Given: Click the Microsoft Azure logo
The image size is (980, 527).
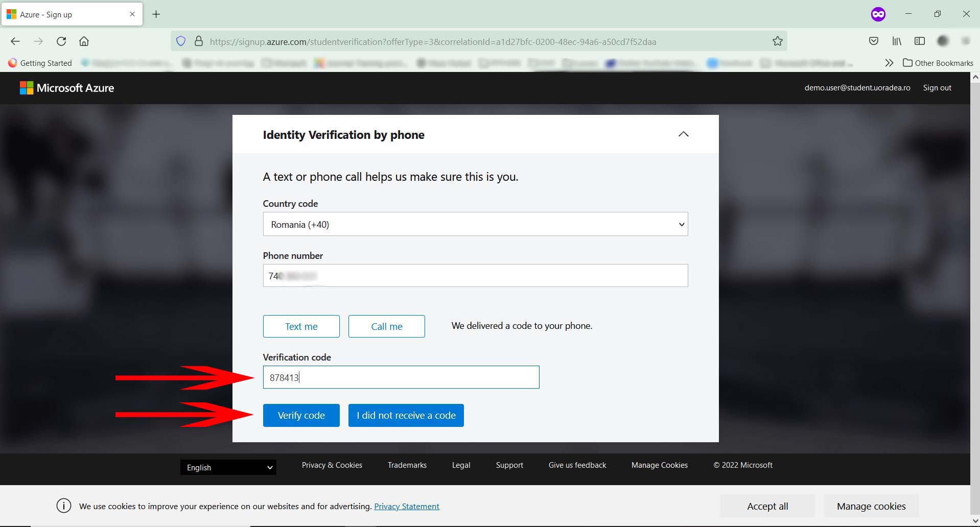Looking at the screenshot, I should click(x=67, y=88).
